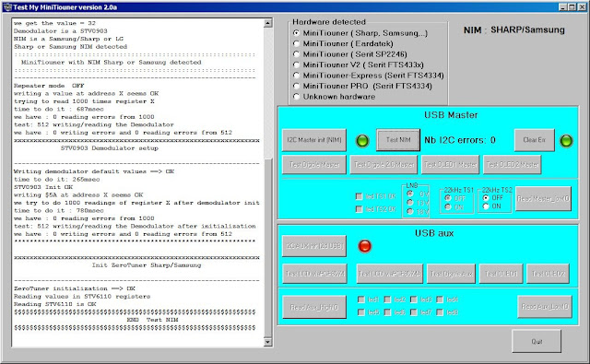Click Test OLED2 Master button
The image size is (590, 364).
point(513,165)
